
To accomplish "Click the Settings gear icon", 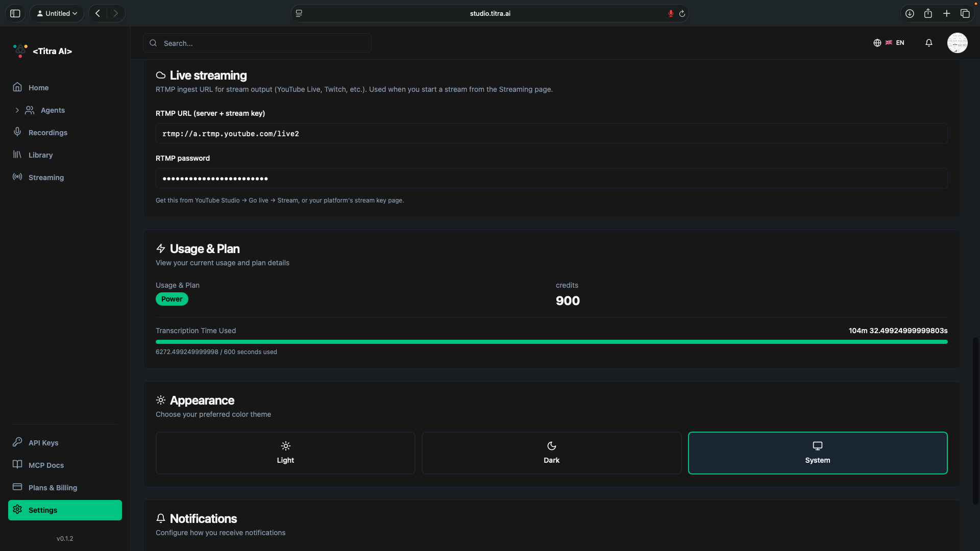I will [x=17, y=510].
